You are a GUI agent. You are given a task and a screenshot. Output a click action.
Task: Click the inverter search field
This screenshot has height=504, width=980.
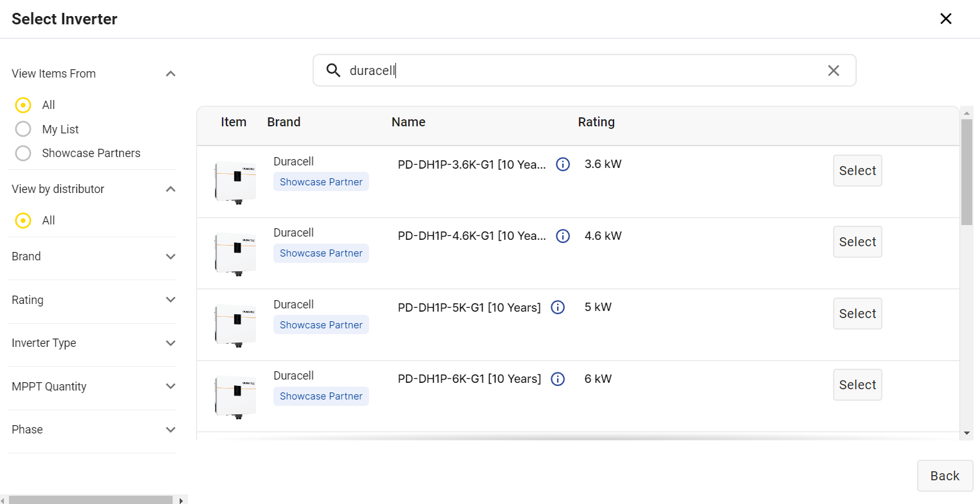pyautogui.click(x=584, y=71)
